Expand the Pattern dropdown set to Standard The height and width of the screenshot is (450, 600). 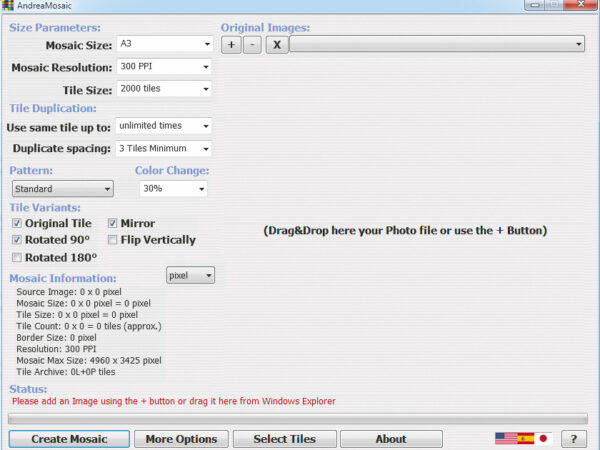coord(62,189)
